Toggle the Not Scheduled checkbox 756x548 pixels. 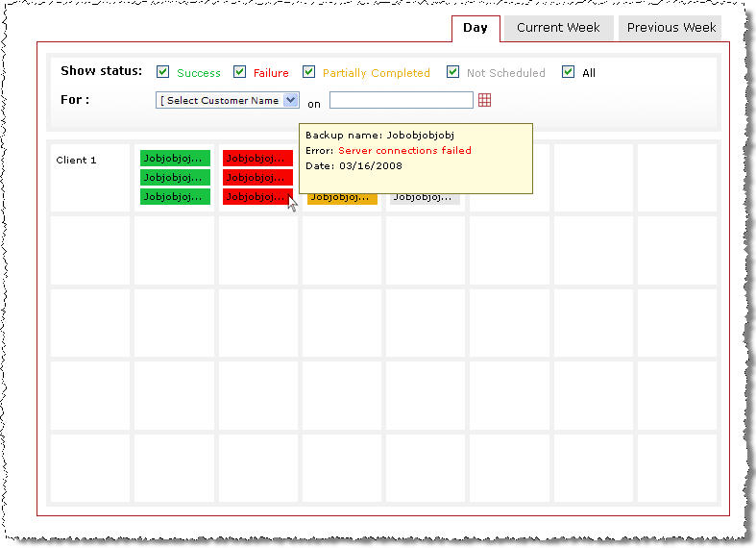(x=452, y=72)
